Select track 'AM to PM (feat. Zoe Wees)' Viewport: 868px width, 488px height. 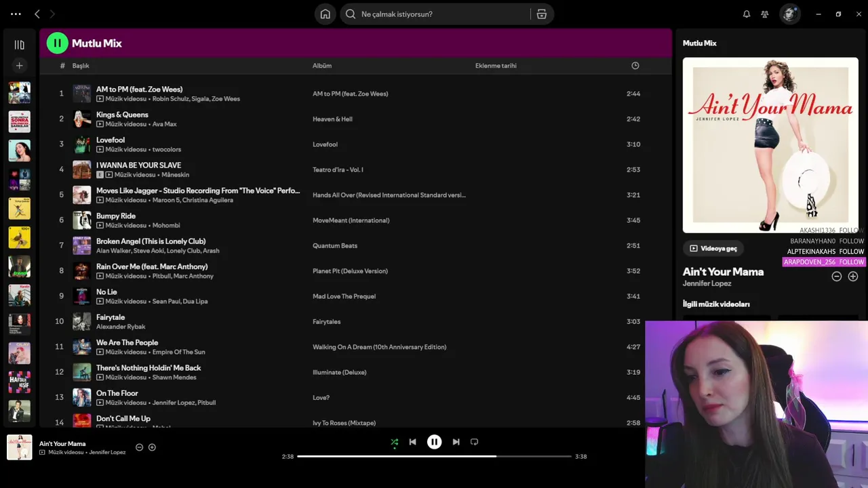tap(139, 89)
